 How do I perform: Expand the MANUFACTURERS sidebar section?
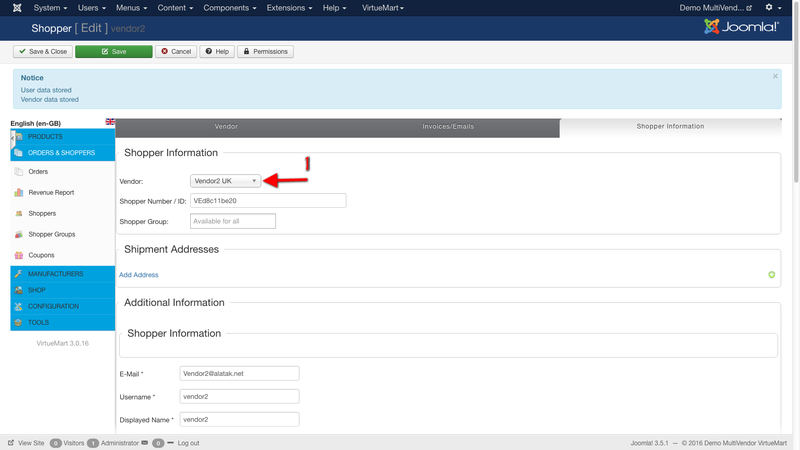[62, 274]
